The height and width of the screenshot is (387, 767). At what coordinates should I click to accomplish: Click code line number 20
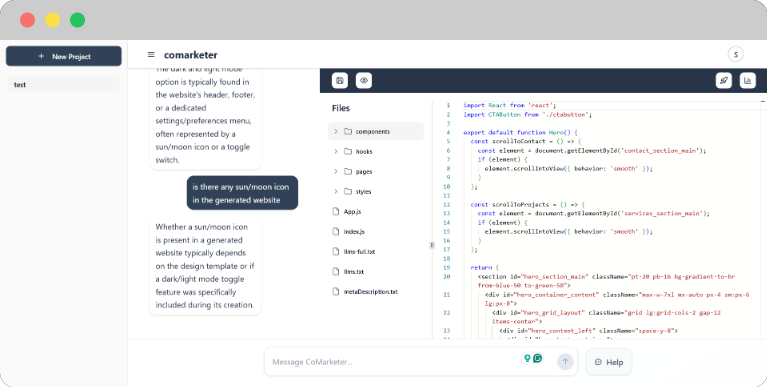pos(446,276)
